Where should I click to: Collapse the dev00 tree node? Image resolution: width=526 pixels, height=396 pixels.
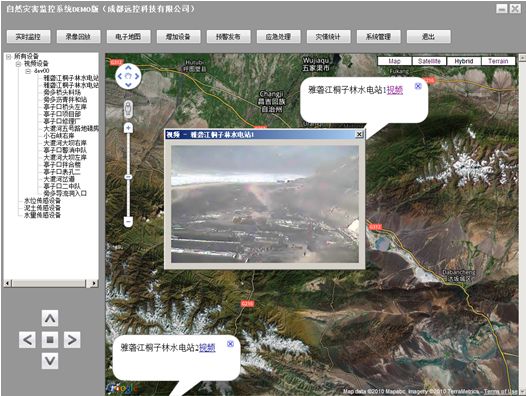pyautogui.click(x=28, y=71)
